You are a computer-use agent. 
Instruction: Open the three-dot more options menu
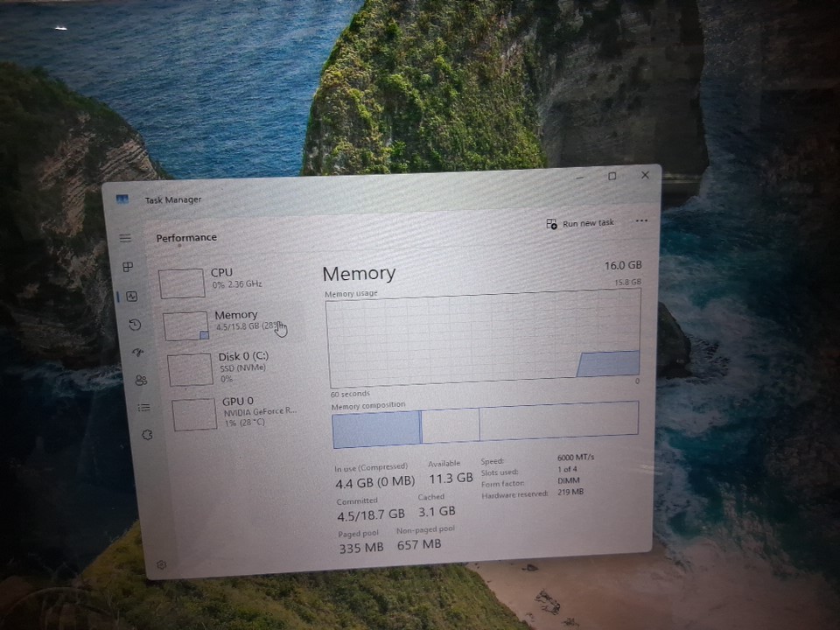pos(641,221)
